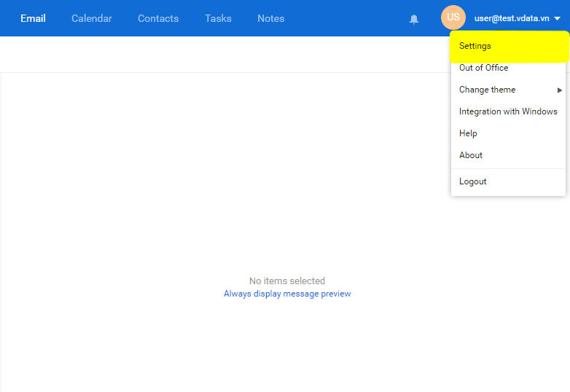
Task: Log out using the Logout entry
Action: [472, 181]
